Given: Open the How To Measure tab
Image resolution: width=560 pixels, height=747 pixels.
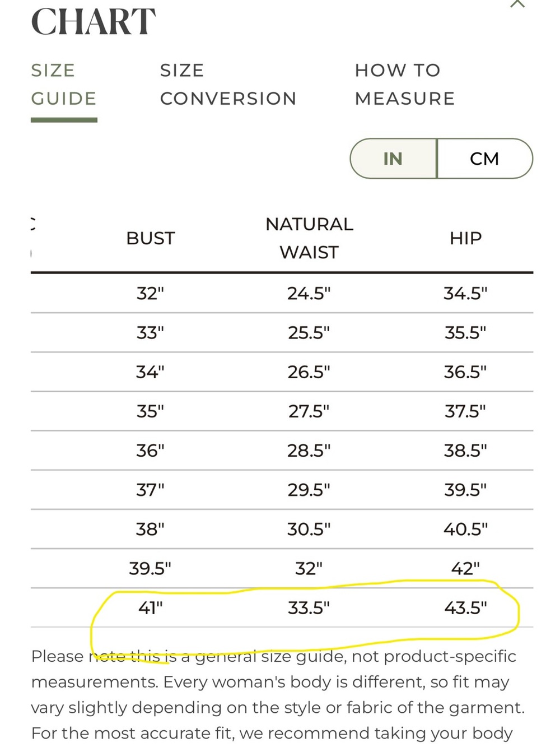Looking at the screenshot, I should click(405, 84).
